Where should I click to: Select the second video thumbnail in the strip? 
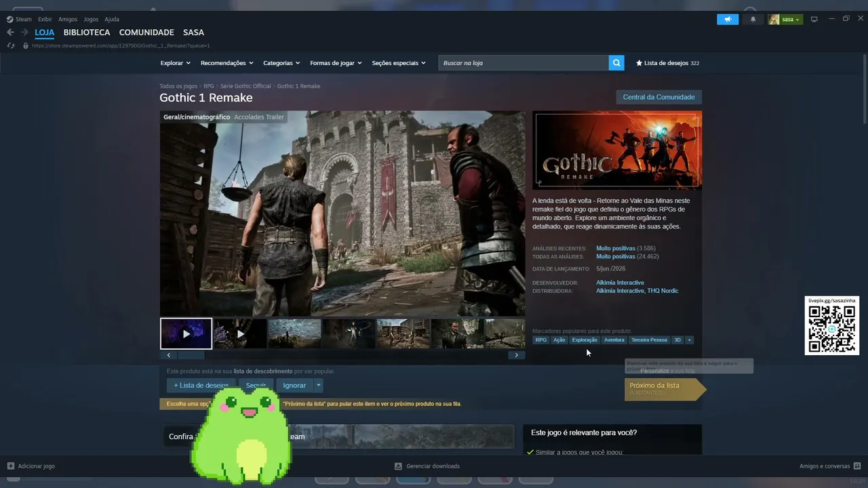coord(240,333)
